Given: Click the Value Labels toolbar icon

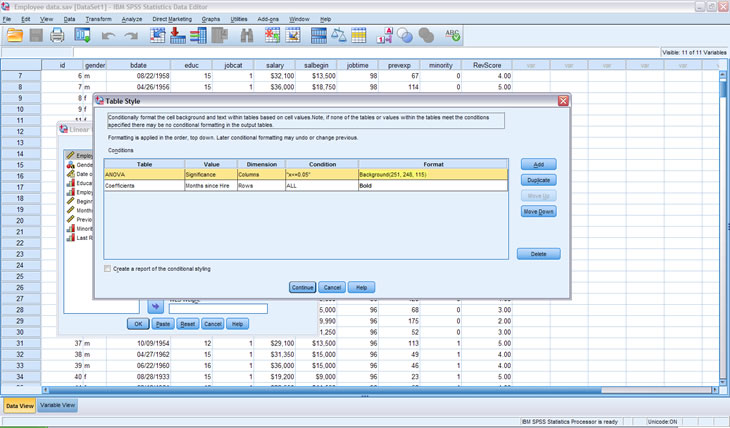Looking at the screenshot, I should (x=385, y=36).
